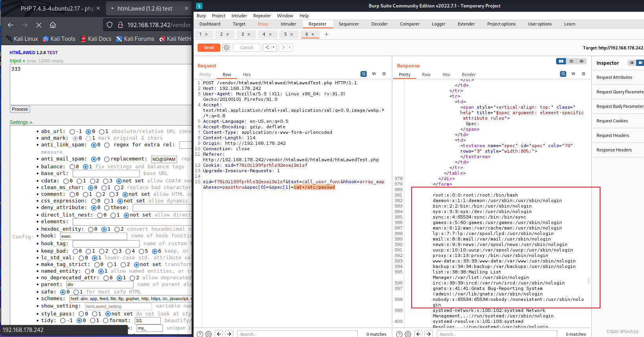Select side-by-side request/response layout
Image resolution: width=644 pixels, height=337 pixels.
click(x=561, y=61)
